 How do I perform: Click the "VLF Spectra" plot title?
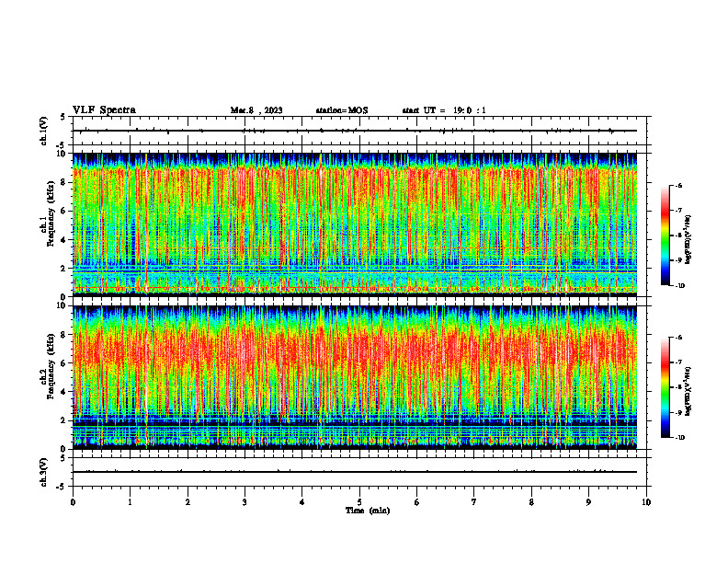tap(104, 110)
